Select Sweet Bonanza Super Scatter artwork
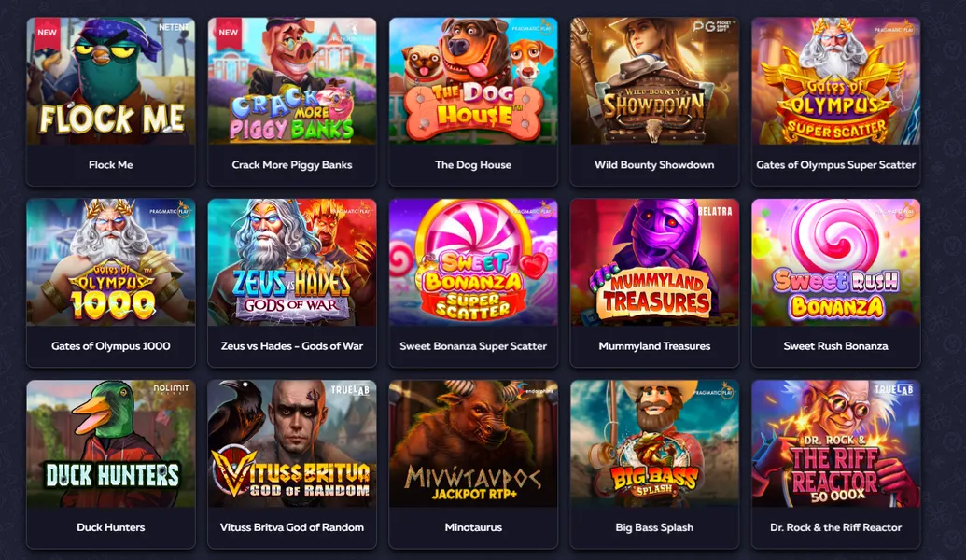 473,262
